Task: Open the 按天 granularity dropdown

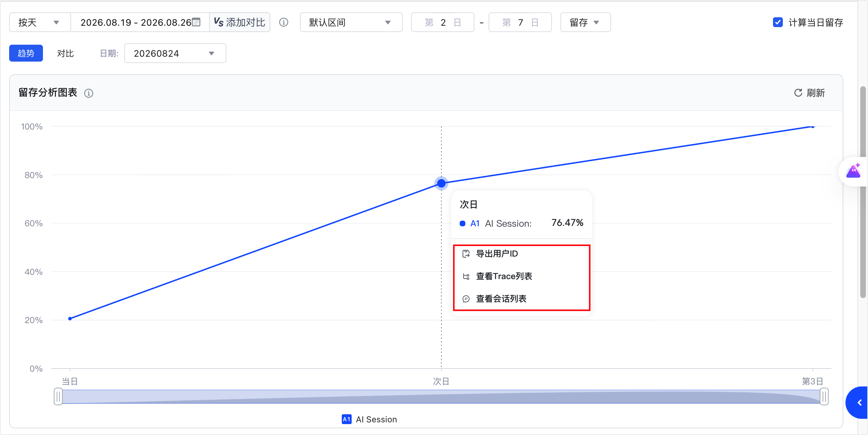Action: 40,23
